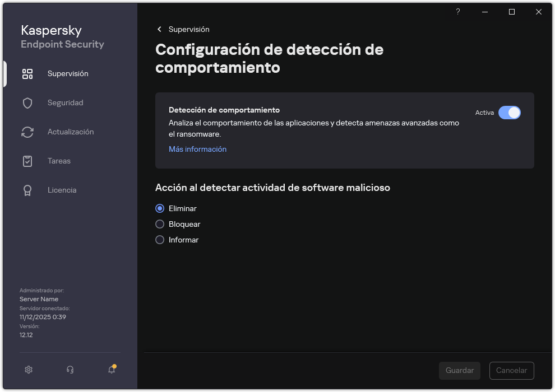Disable the Detección de comportamiento toggle
Viewport: 555px width, 392px height.
click(510, 113)
